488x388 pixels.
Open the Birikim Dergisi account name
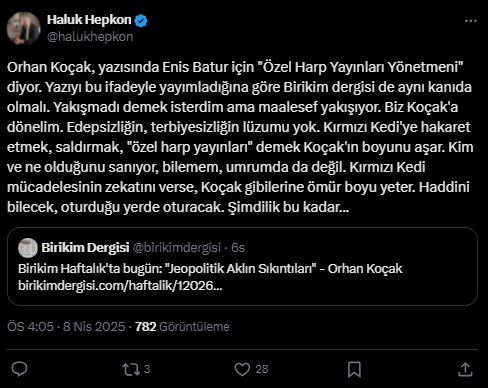(x=85, y=248)
